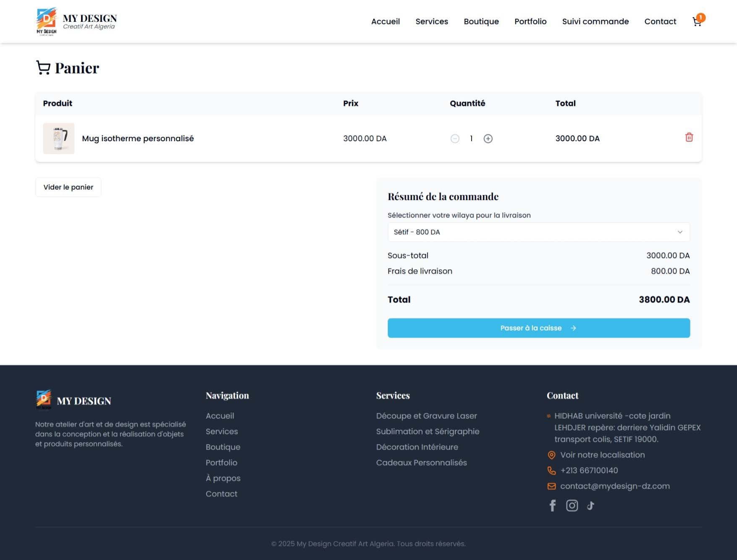Image resolution: width=737 pixels, height=560 pixels.
Task: Click the Vider le panier button
Action: click(x=68, y=187)
